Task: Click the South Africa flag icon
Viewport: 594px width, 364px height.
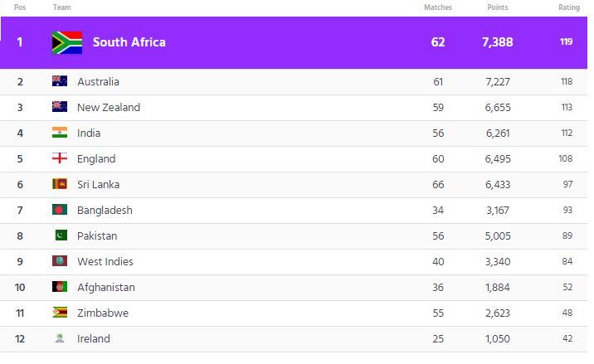Action: (66, 42)
